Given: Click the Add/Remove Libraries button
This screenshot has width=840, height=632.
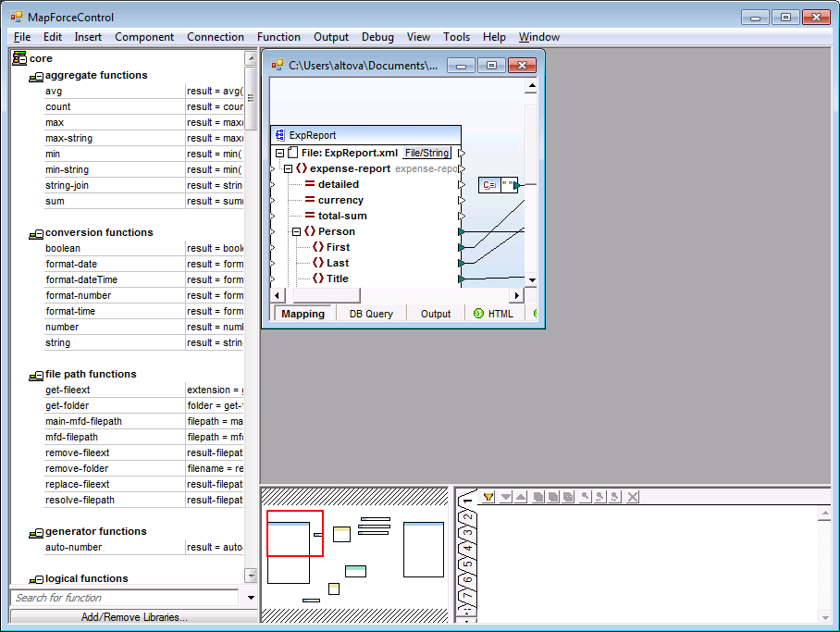Looking at the screenshot, I should coord(131,617).
